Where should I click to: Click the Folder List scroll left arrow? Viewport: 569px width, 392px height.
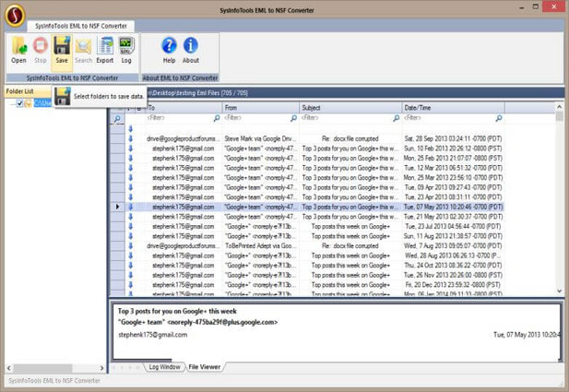9,368
